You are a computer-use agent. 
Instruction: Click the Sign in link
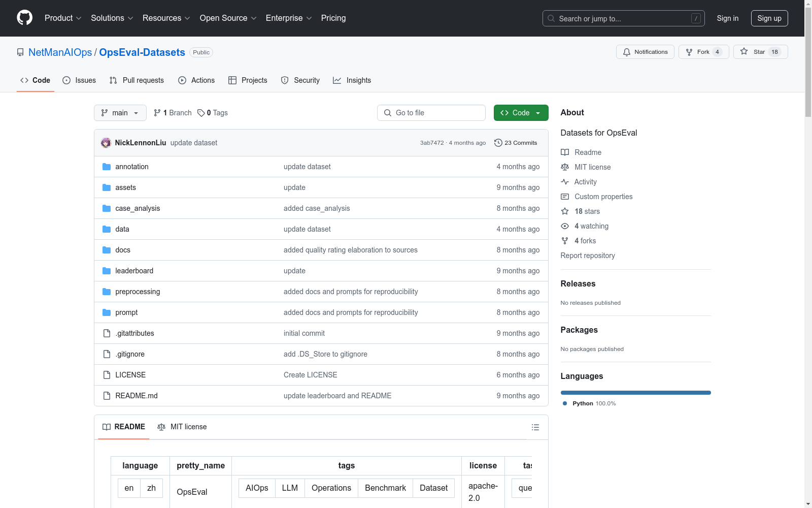click(728, 18)
